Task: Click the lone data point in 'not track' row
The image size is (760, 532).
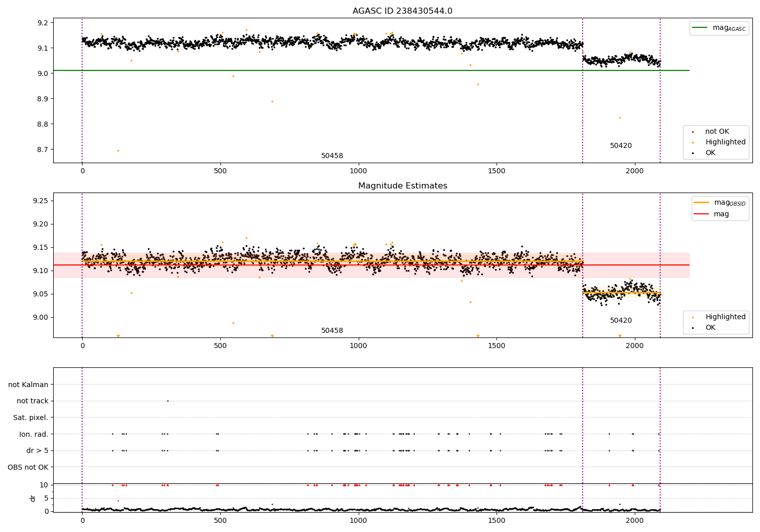Action: coord(168,401)
